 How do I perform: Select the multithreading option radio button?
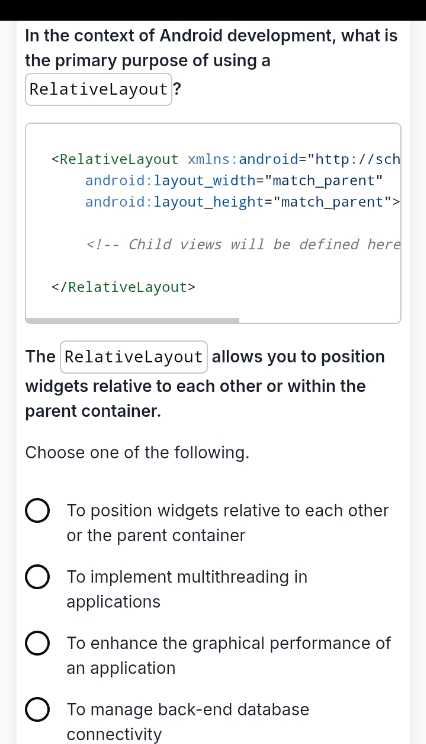pyautogui.click(x=37, y=577)
